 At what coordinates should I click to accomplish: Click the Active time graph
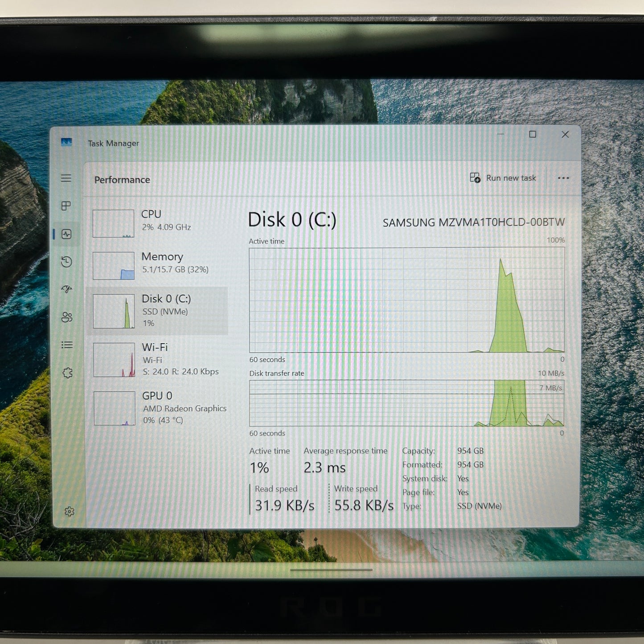[407, 300]
